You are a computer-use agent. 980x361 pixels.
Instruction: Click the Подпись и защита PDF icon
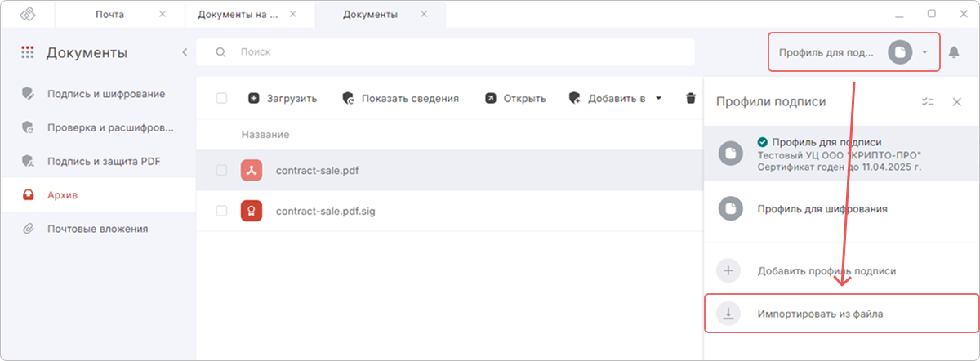click(x=28, y=161)
